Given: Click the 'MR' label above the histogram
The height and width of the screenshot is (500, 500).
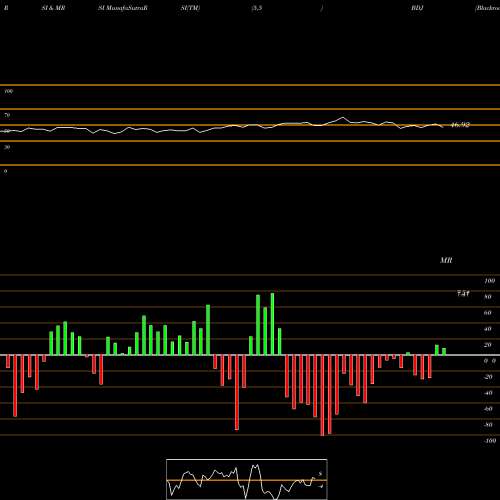Looking at the screenshot, I should click(446, 260).
